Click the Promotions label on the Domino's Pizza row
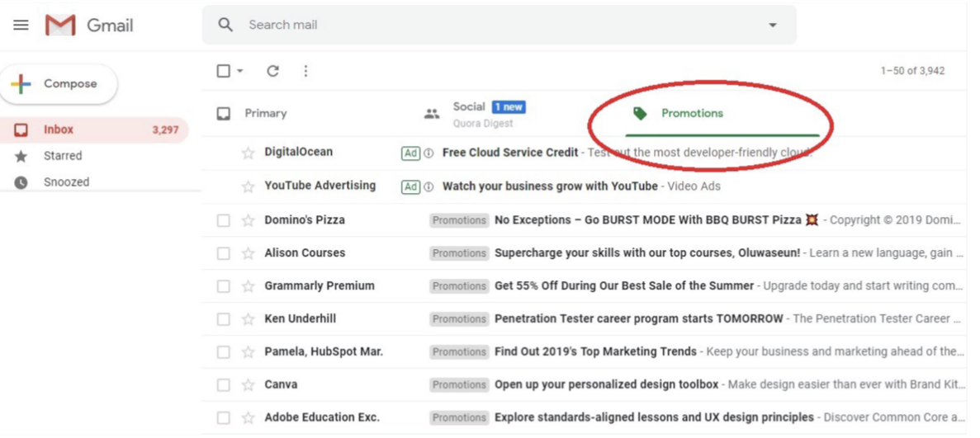The width and height of the screenshot is (980, 438). [x=459, y=220]
